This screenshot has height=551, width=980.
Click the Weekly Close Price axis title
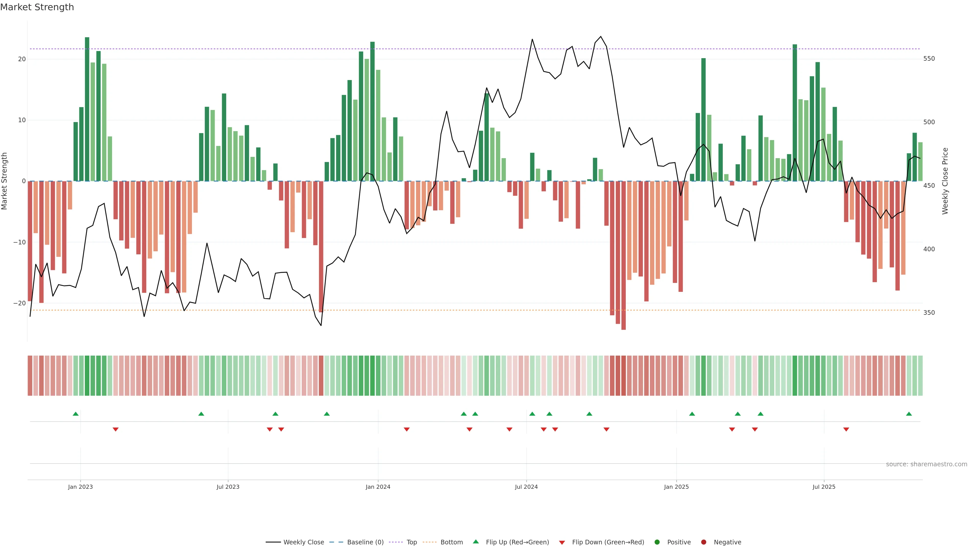coord(945,181)
